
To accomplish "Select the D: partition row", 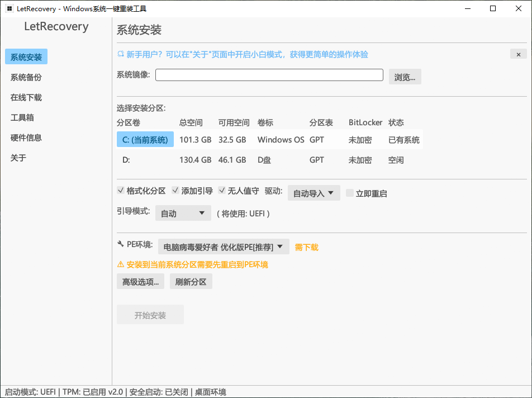I will click(270, 159).
